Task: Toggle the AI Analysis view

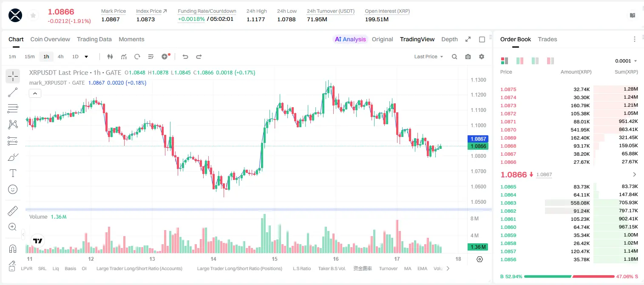Action: point(350,39)
